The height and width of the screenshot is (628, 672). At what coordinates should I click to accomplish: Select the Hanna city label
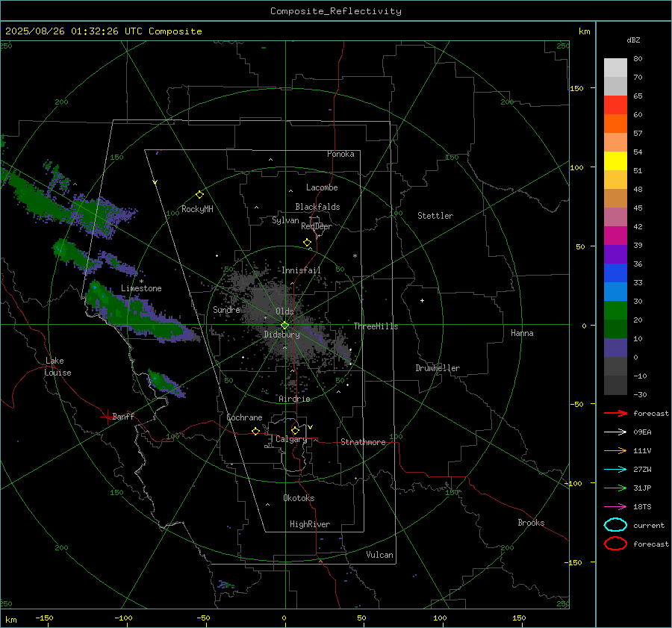coord(522,333)
